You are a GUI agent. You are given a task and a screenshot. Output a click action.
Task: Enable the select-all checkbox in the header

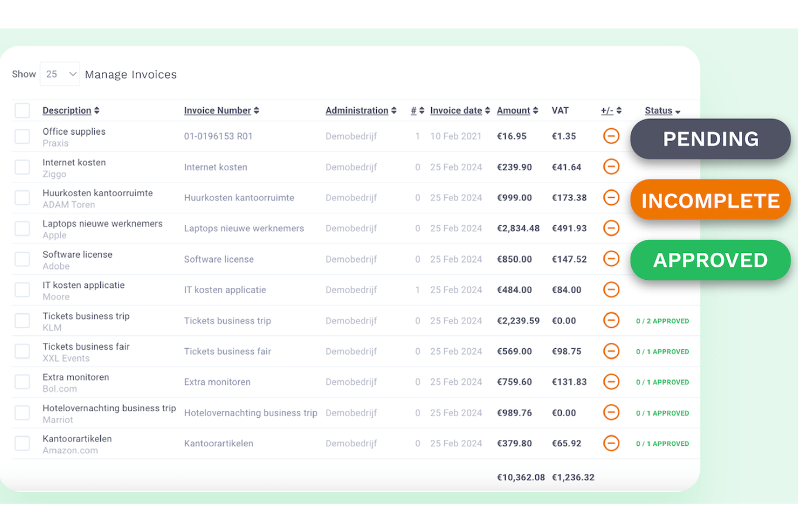pos(22,110)
